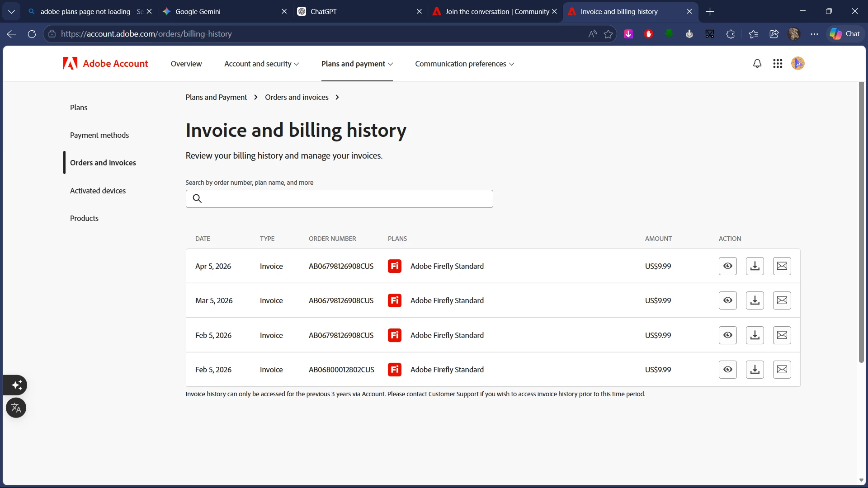
Task: Click the translate floating button
Action: pos(16,408)
